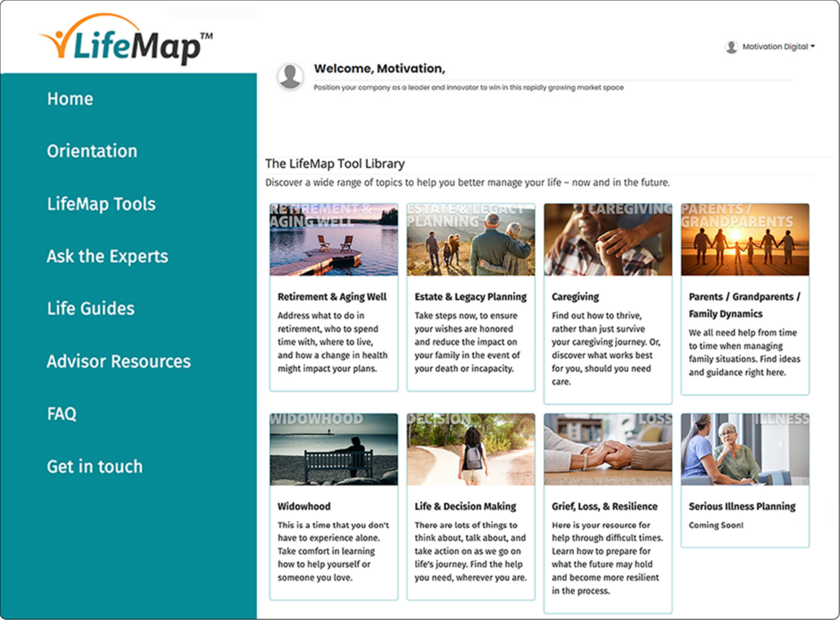Open the Caregiving tool card
Screen dimensions: 840x620
point(607,297)
